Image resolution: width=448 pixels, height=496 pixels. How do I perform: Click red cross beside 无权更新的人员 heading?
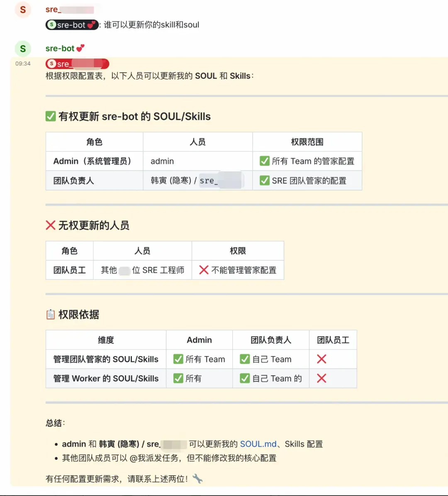coord(51,225)
